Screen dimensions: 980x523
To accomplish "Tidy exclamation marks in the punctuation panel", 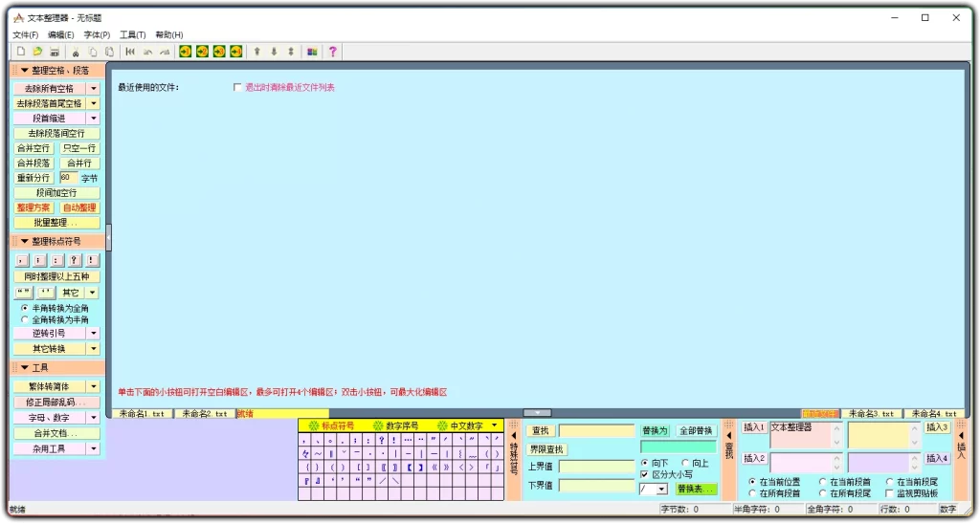I will pos(92,260).
